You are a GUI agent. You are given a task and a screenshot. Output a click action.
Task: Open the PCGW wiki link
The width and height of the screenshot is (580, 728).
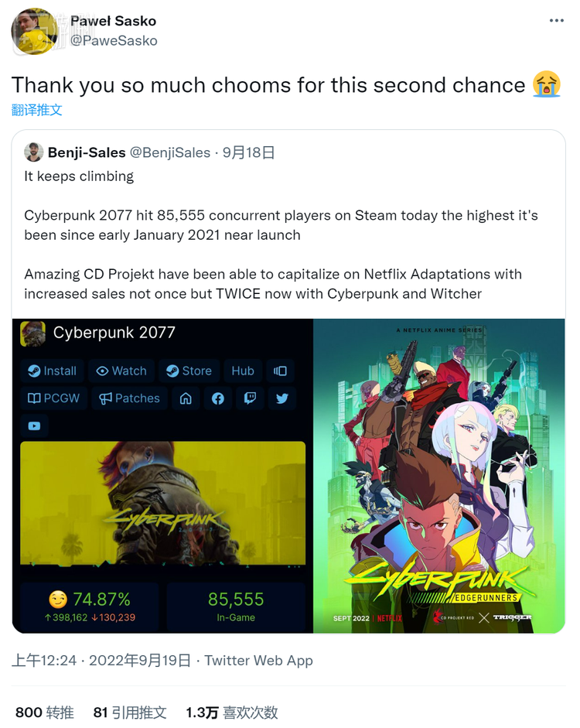[54, 398]
